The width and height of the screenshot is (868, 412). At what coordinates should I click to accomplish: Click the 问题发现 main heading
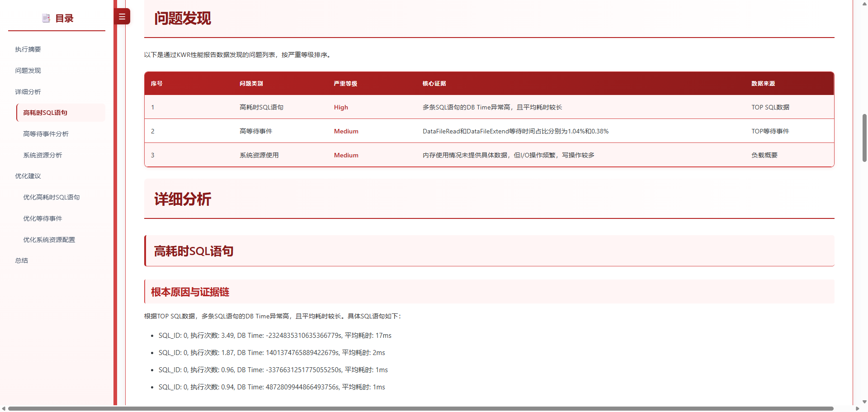(183, 18)
